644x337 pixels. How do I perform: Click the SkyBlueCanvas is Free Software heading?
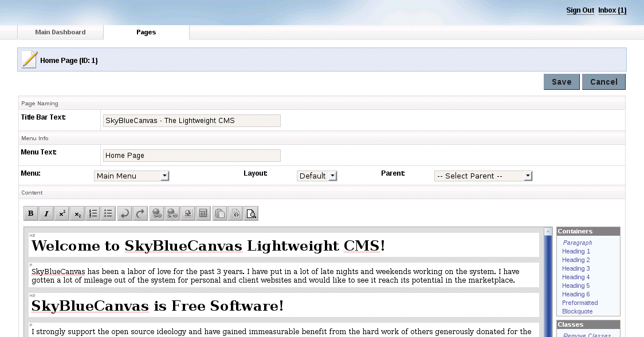[x=158, y=306]
